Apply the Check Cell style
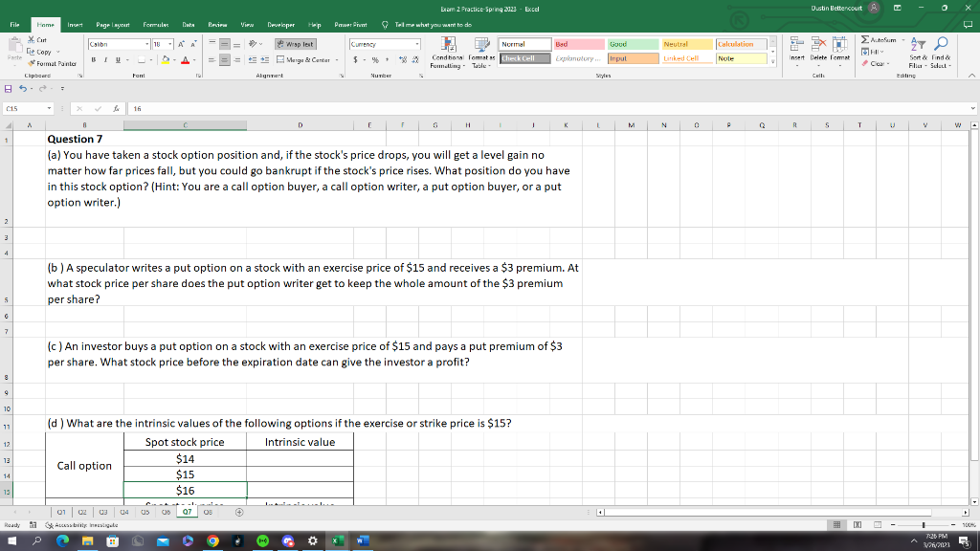This screenshot has width=980, height=551. [x=525, y=58]
